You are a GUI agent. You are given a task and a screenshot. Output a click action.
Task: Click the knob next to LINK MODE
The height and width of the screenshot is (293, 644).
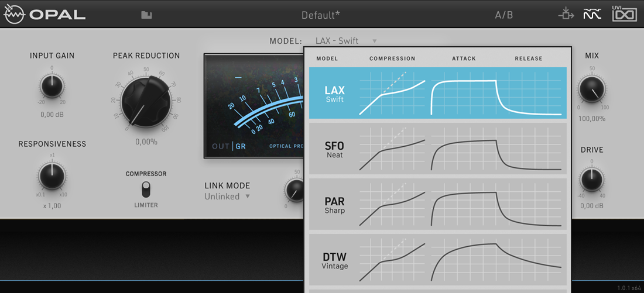pyautogui.click(x=294, y=189)
